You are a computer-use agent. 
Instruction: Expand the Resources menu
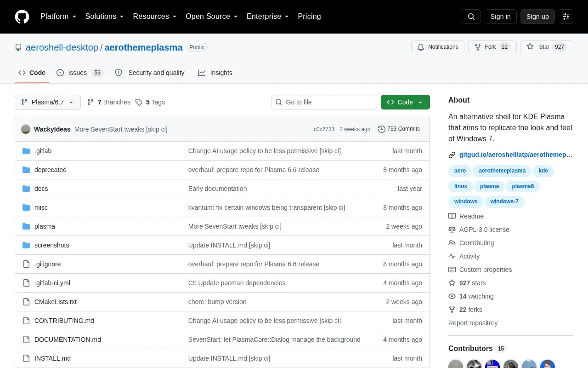click(155, 17)
